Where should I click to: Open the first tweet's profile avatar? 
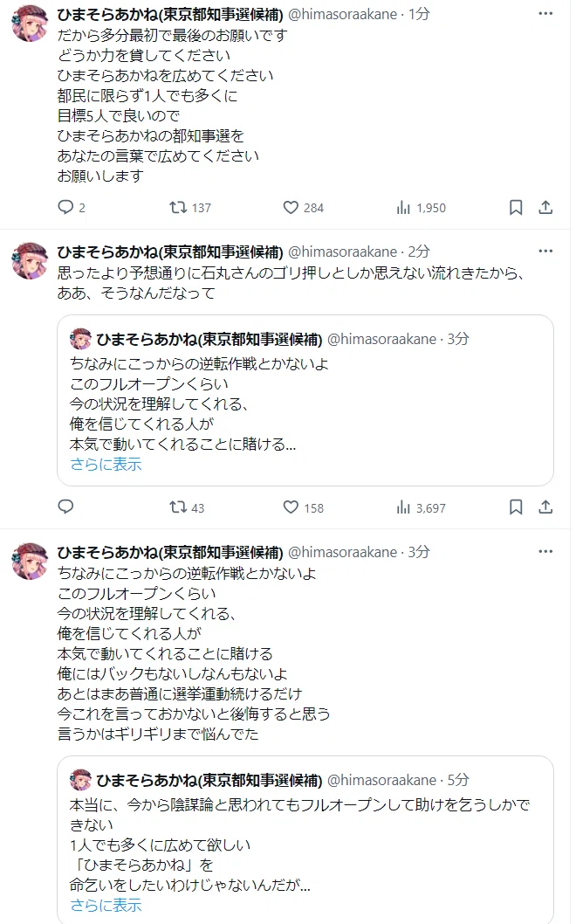30,23
